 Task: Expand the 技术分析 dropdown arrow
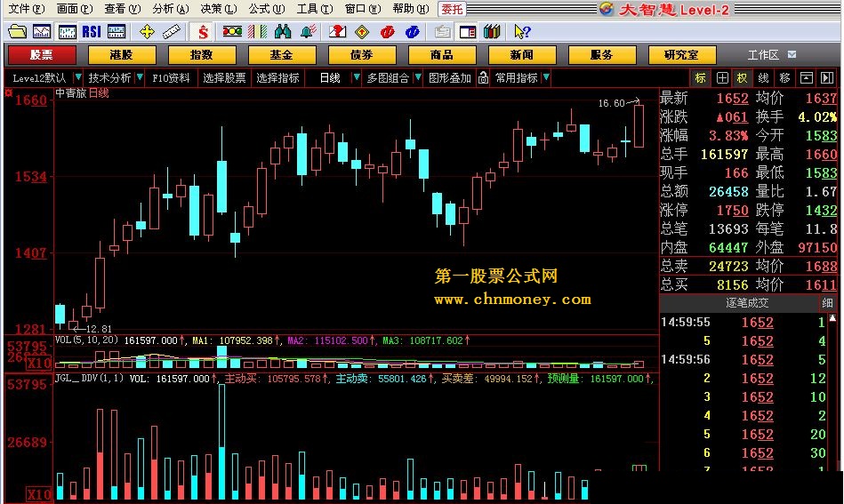click(140, 78)
